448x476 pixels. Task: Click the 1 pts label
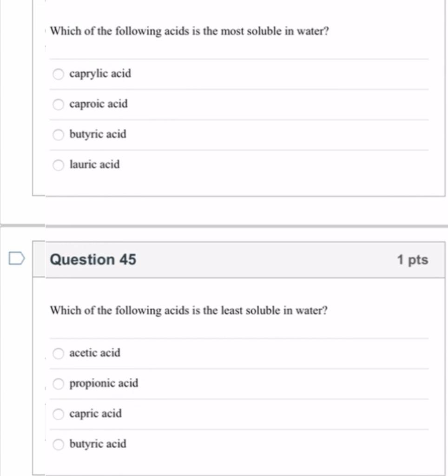(413, 260)
